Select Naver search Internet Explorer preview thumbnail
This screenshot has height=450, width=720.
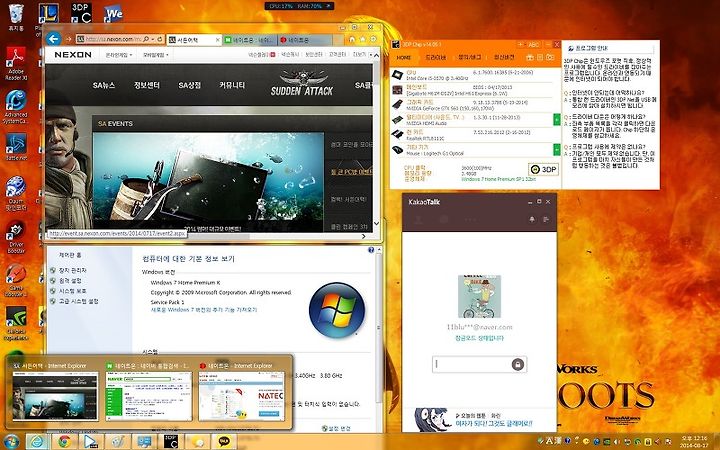149,396
